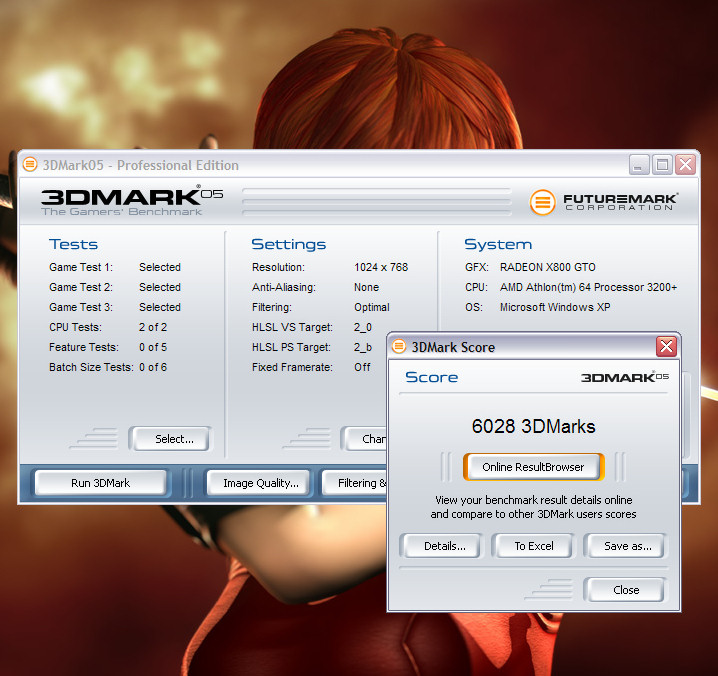Close the 3DMark Score dialog with the red X

[666, 346]
